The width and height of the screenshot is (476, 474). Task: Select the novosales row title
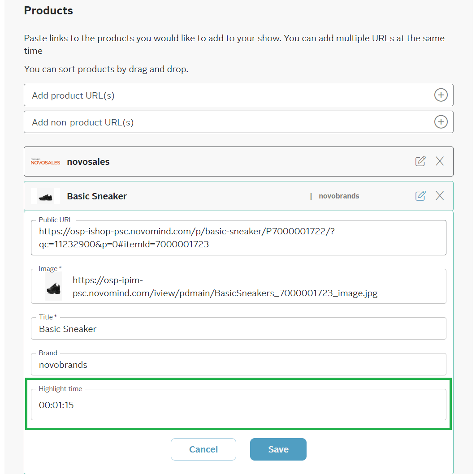coord(88,162)
